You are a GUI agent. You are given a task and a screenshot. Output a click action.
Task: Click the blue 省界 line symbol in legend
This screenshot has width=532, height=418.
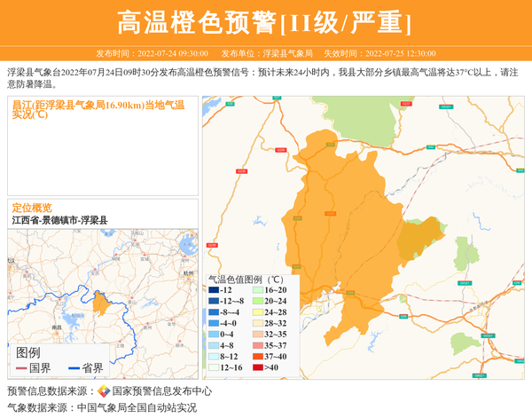pos(72,367)
